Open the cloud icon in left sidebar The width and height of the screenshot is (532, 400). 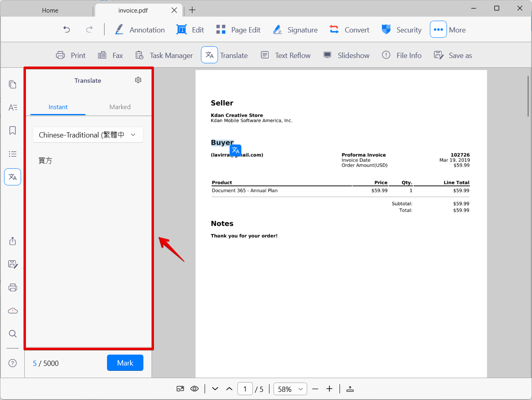13,311
